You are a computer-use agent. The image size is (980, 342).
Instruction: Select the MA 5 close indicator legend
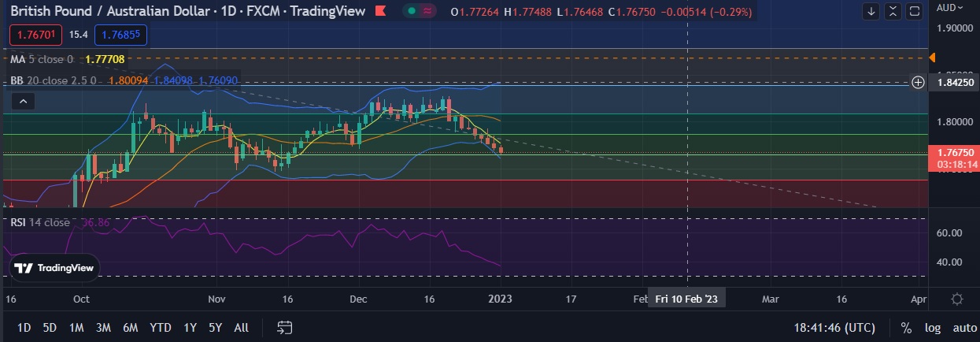click(x=42, y=59)
